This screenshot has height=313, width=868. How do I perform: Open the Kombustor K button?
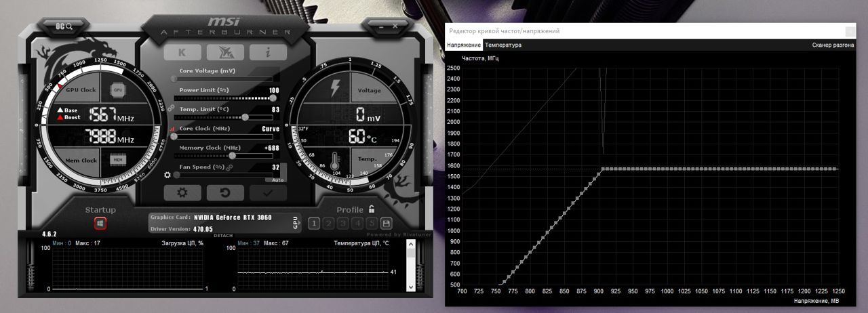click(182, 52)
